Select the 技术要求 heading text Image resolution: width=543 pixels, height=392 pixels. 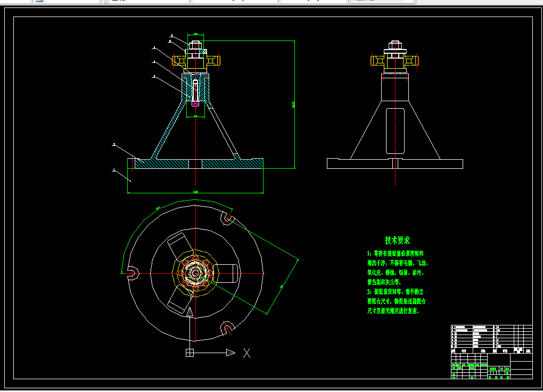point(397,240)
